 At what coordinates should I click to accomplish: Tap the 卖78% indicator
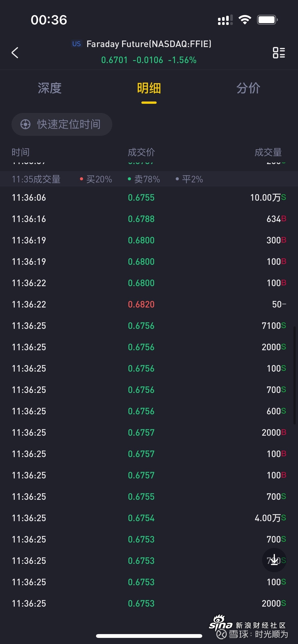pyautogui.click(x=144, y=179)
